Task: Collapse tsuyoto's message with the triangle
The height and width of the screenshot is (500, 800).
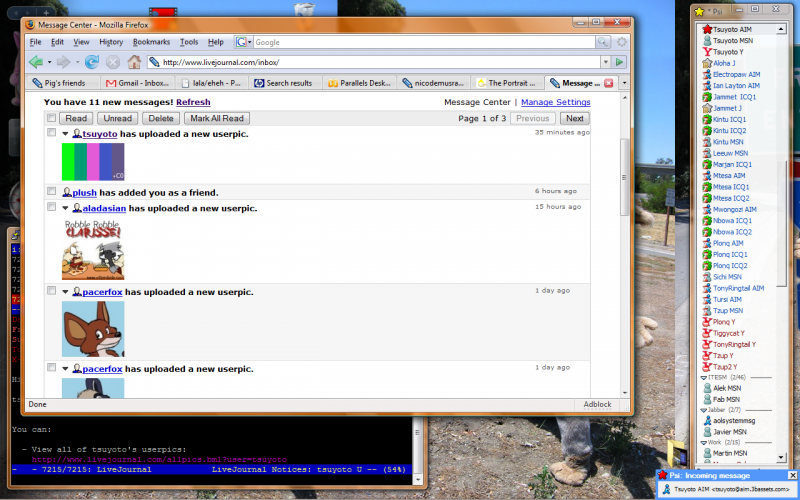Action: click(x=66, y=133)
